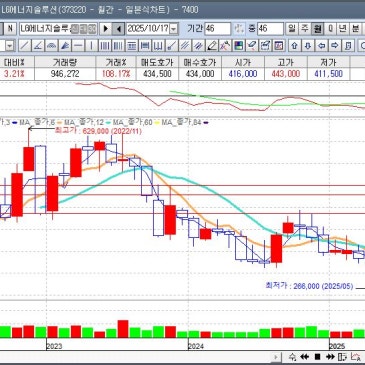Click the N button beside stock name
This screenshot has height=365, width=365.
(x=10, y=29)
